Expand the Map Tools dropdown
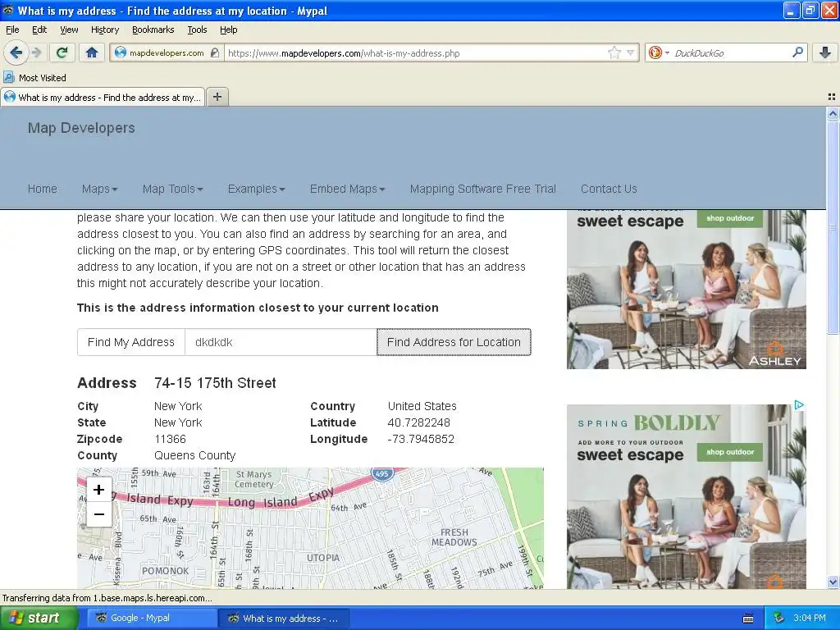Viewport: 840px width, 630px height. [x=172, y=189]
